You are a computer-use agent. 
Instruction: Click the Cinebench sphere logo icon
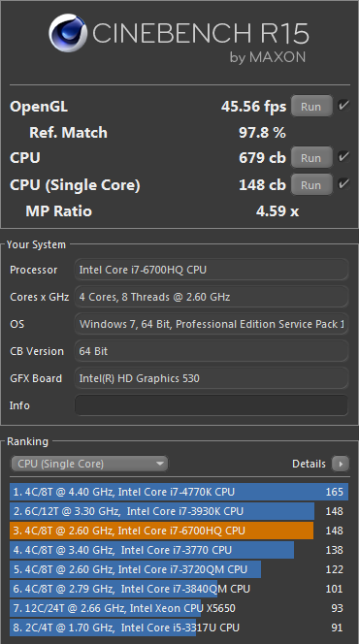pyautogui.click(x=68, y=33)
